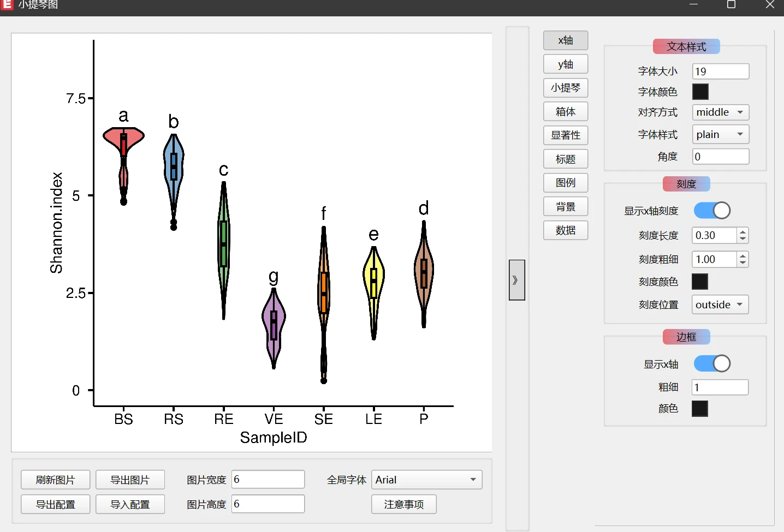
Task: Select the 显著性 settings tab
Action: (x=566, y=135)
